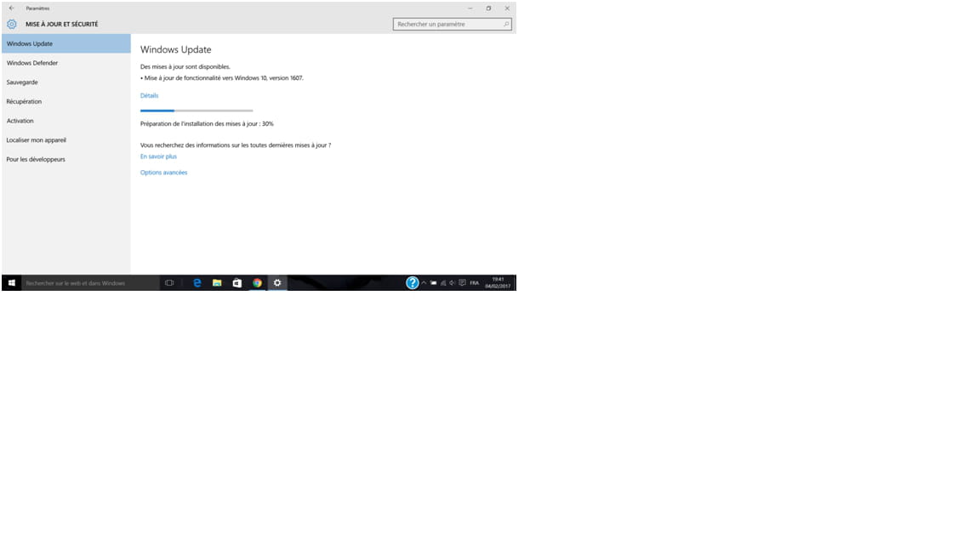
Task: Click the FRA language indicator
Action: (475, 283)
